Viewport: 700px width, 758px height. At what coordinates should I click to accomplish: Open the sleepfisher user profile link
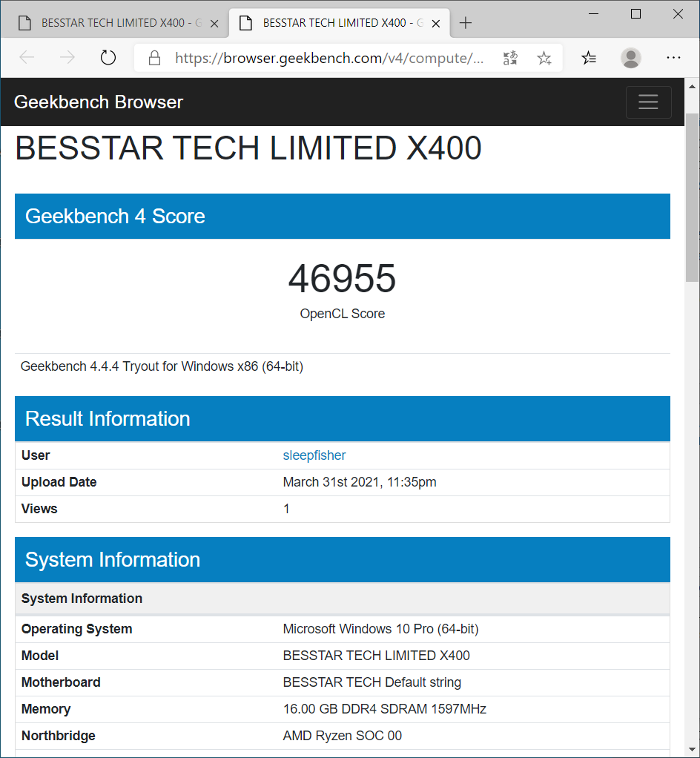click(x=314, y=455)
